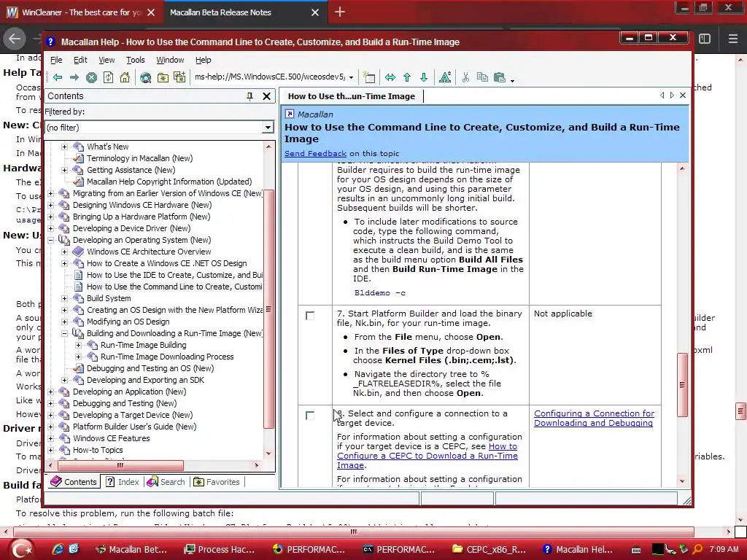This screenshot has width=747, height=560.
Task: Open the browser sidebar panel icon
Action: point(705,39)
